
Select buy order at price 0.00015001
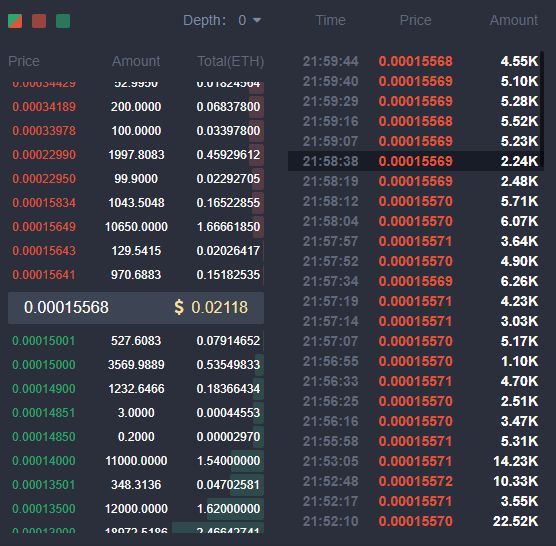click(x=136, y=341)
